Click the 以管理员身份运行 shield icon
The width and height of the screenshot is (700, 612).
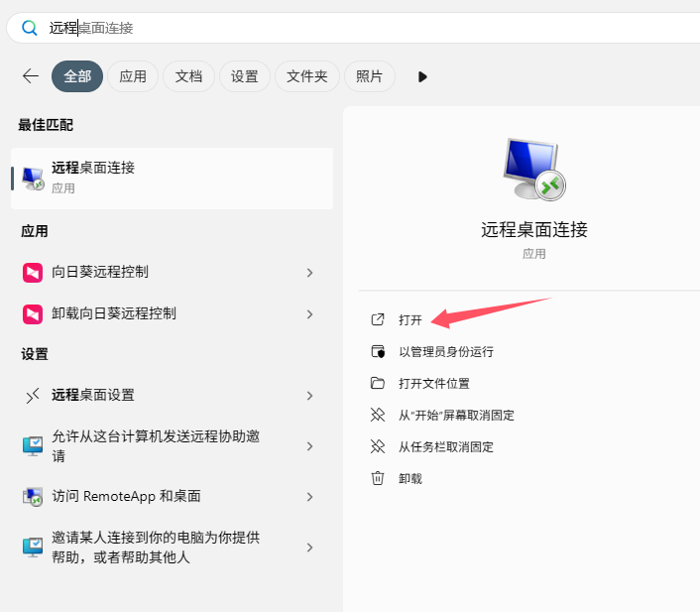pos(378,351)
